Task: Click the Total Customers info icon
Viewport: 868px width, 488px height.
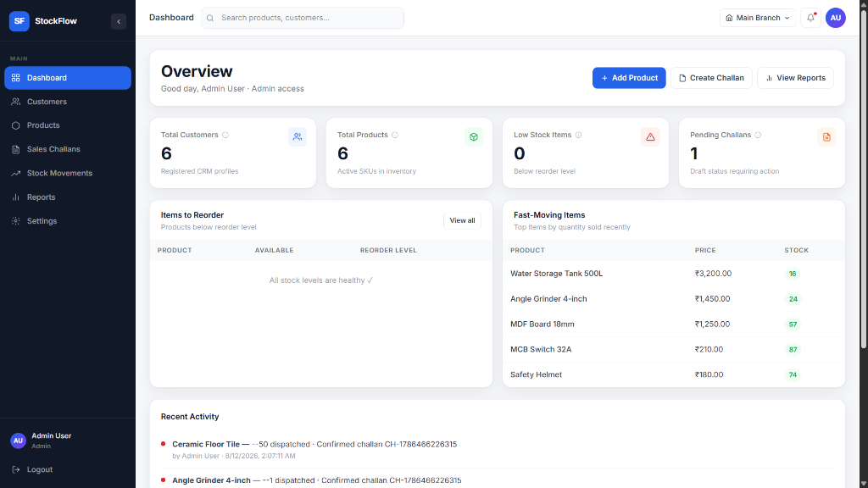Action: [225, 135]
